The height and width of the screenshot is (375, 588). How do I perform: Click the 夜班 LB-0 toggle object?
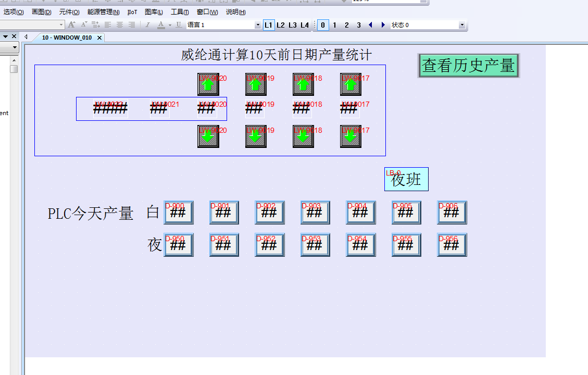[406, 179]
